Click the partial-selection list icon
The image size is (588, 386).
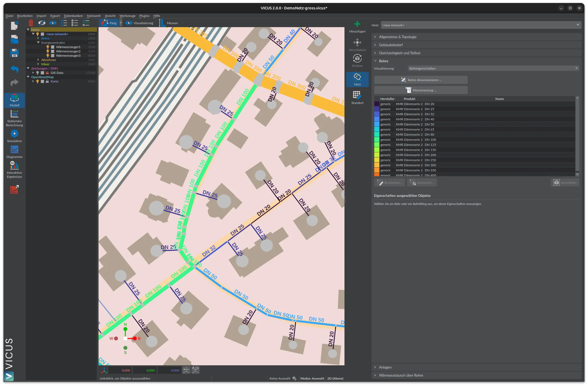tap(86, 23)
